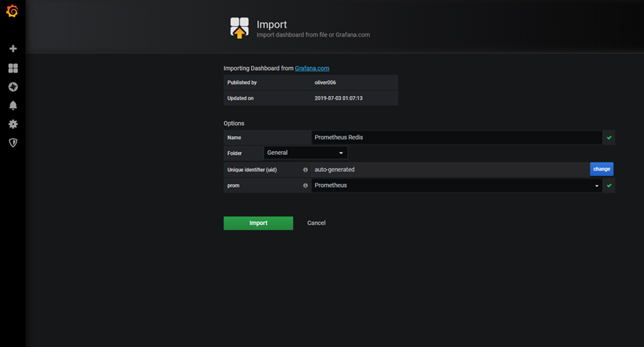Image resolution: width=644 pixels, height=347 pixels.
Task: Open the Create plus menu in sidebar
Action: pos(13,49)
